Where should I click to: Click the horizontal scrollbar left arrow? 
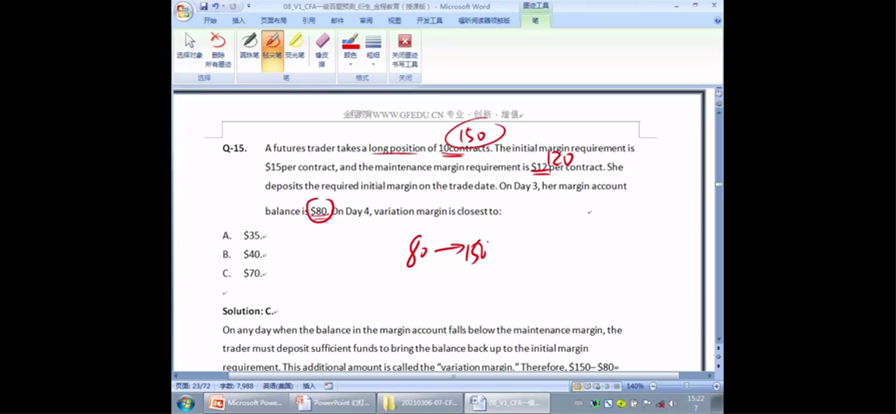(176, 376)
